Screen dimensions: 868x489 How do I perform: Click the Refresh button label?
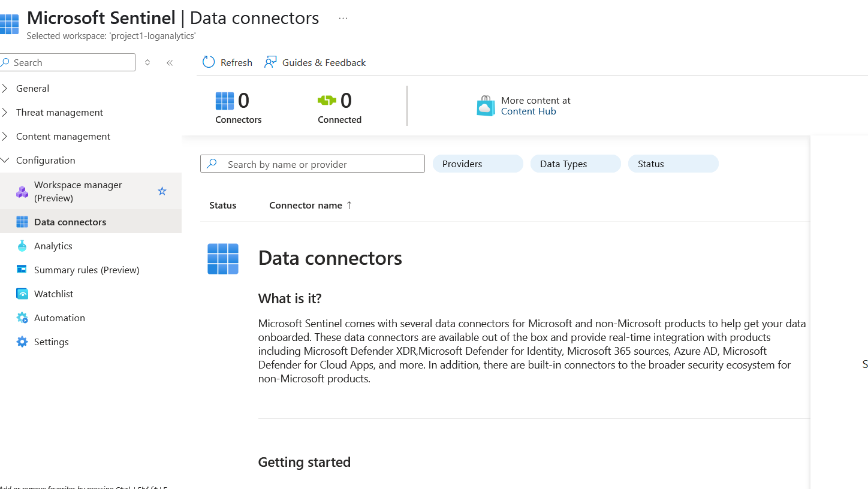(236, 62)
